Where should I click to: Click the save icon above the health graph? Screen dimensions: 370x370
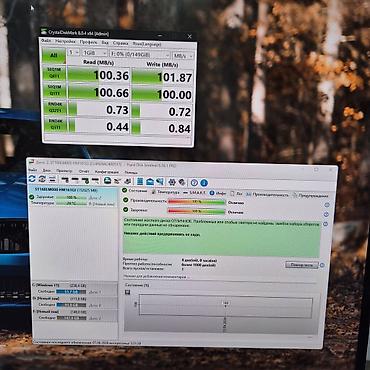coord(127,292)
